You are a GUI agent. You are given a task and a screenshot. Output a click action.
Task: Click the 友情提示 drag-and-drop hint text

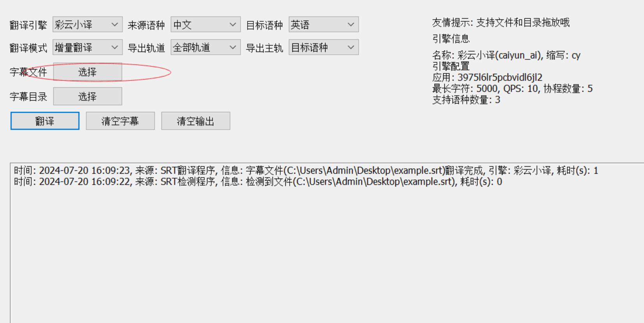click(x=501, y=23)
